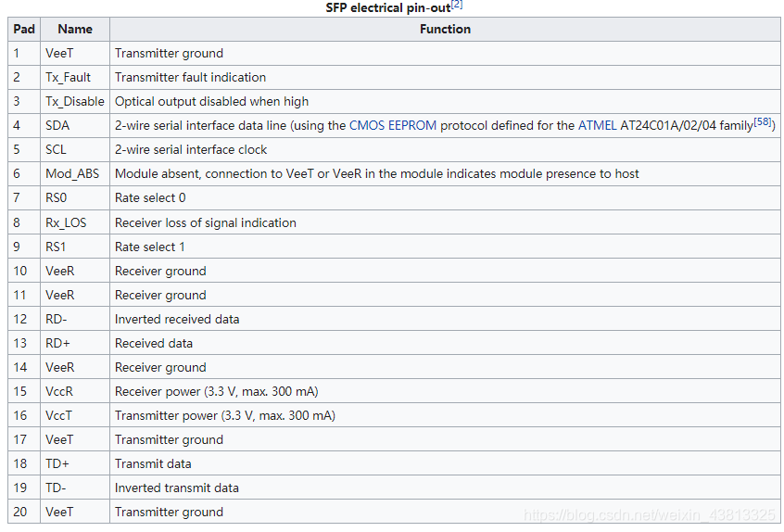The width and height of the screenshot is (784, 532).
Task: Click 'Rate select 0' function text
Action: click(x=150, y=198)
